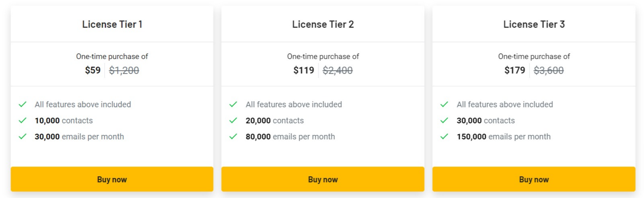
Task: Click the checkmark beside 20,000 contacts
Action: click(233, 120)
